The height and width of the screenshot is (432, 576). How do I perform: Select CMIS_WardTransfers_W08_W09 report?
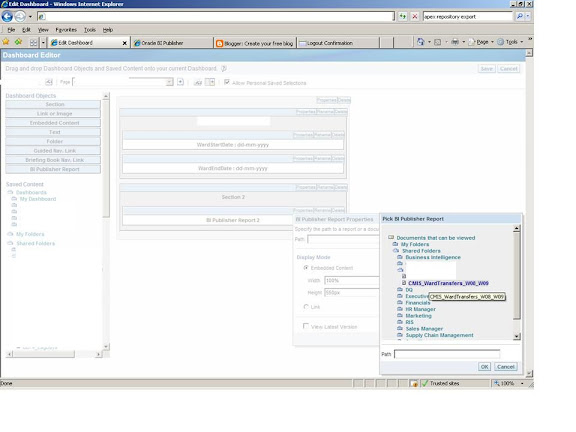pos(448,283)
